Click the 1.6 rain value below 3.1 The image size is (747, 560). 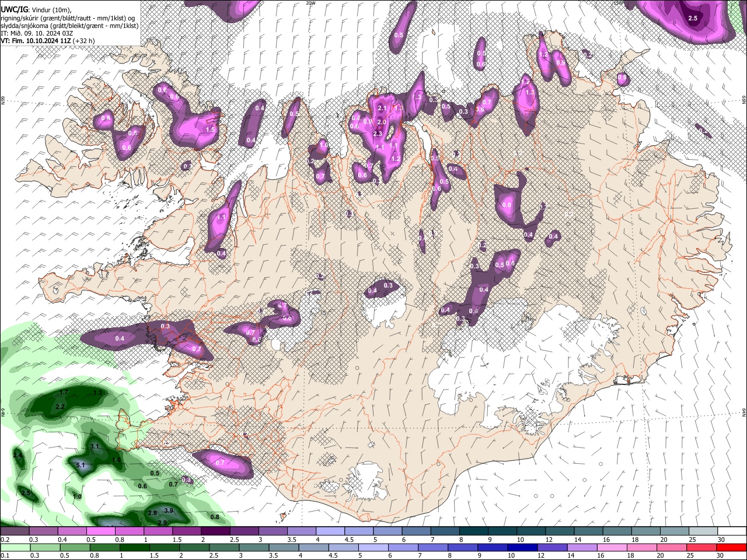click(x=117, y=460)
